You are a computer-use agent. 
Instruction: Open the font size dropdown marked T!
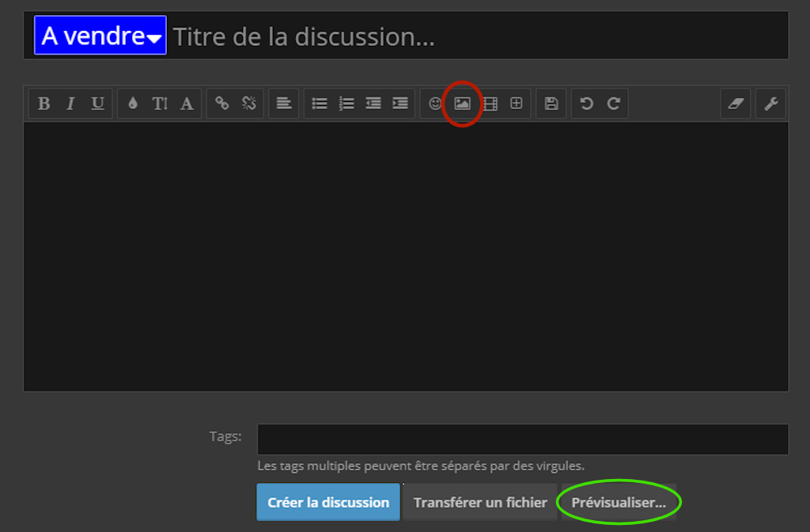(159, 103)
